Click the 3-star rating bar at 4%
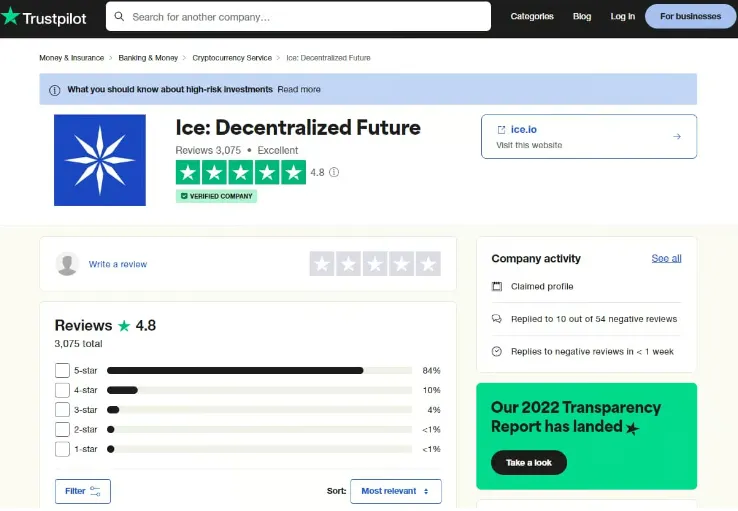 pyautogui.click(x=259, y=410)
